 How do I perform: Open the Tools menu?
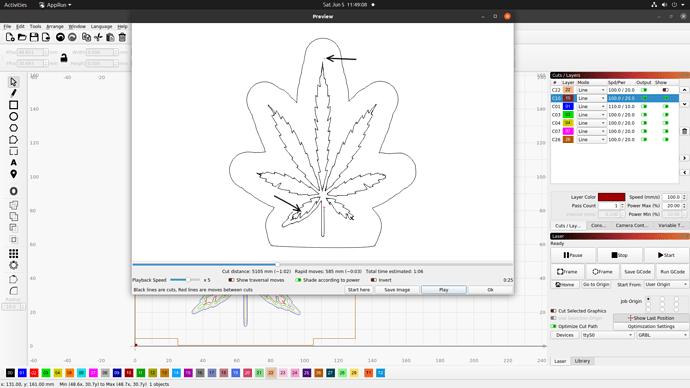point(35,26)
